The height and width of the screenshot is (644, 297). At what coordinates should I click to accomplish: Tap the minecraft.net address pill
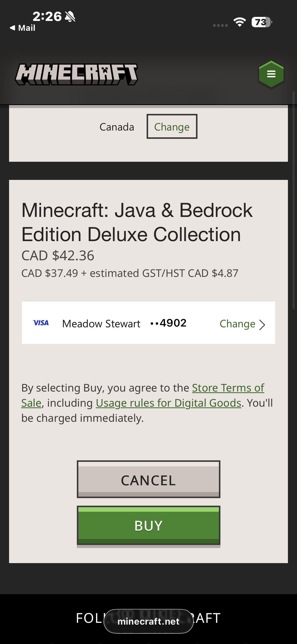coord(148,621)
